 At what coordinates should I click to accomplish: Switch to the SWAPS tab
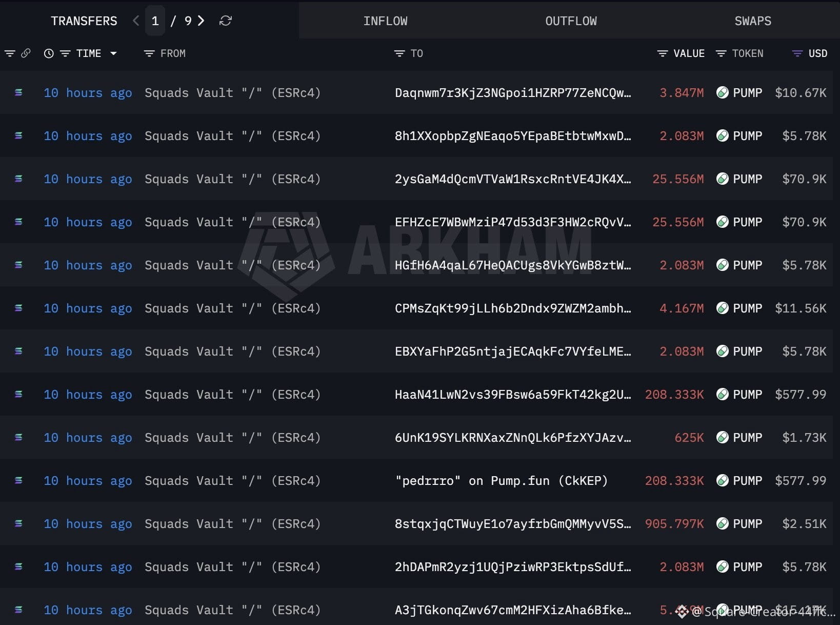tap(753, 21)
